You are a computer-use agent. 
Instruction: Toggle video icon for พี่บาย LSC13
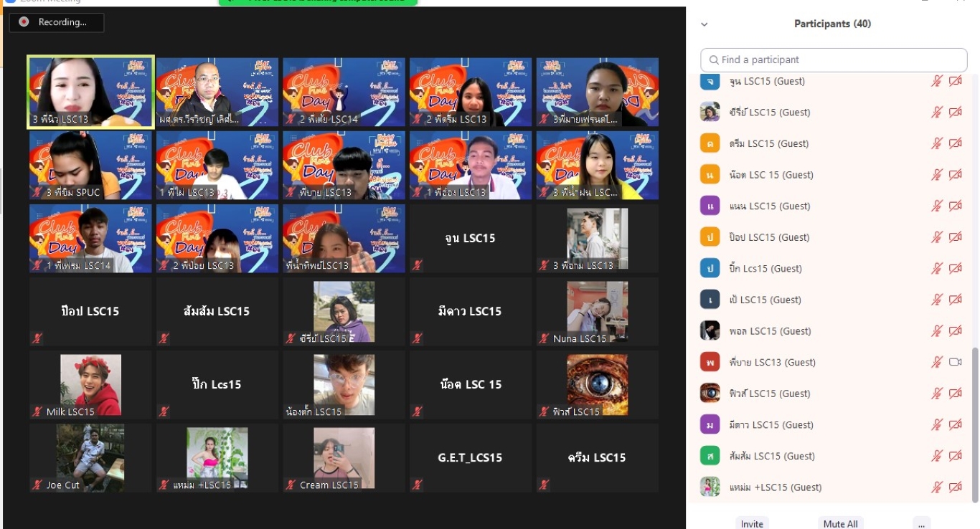[x=955, y=362]
